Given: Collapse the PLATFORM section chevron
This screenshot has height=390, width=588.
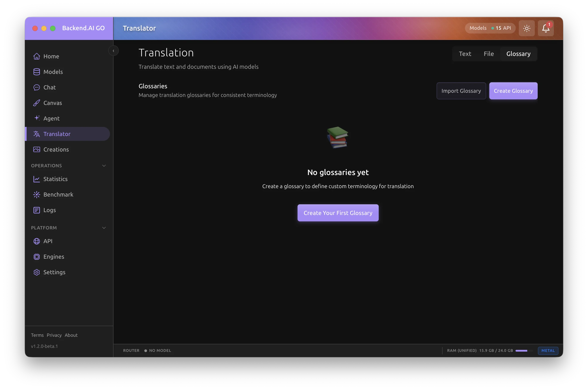Looking at the screenshot, I should click(x=104, y=228).
